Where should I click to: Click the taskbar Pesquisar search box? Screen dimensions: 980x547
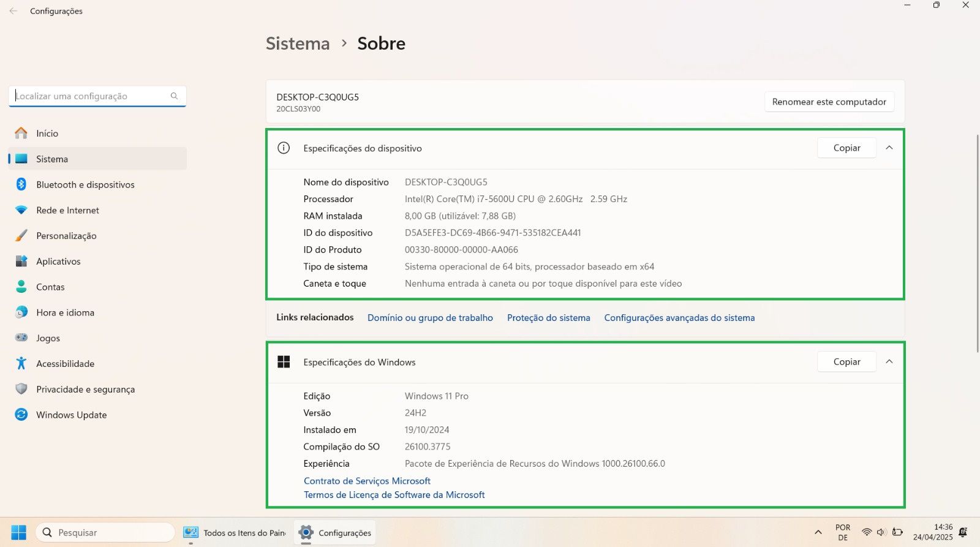pyautogui.click(x=105, y=532)
